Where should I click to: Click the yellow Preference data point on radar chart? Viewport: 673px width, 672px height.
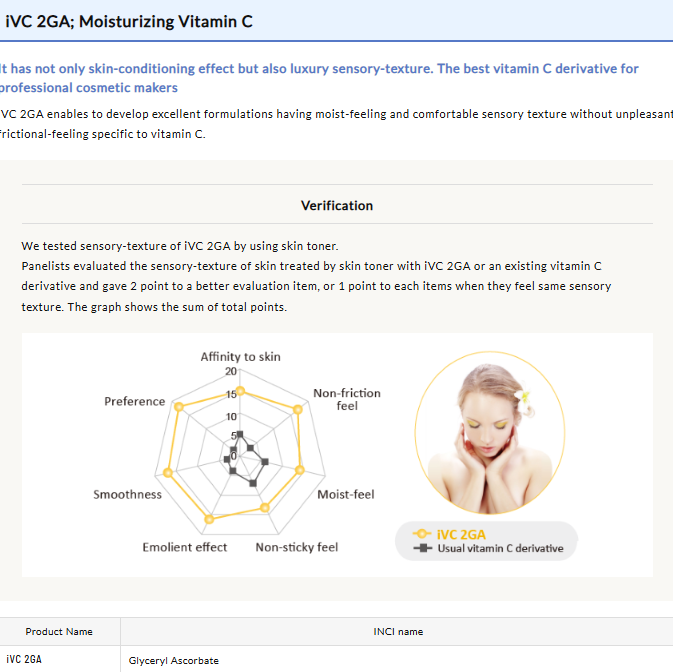coord(179,407)
